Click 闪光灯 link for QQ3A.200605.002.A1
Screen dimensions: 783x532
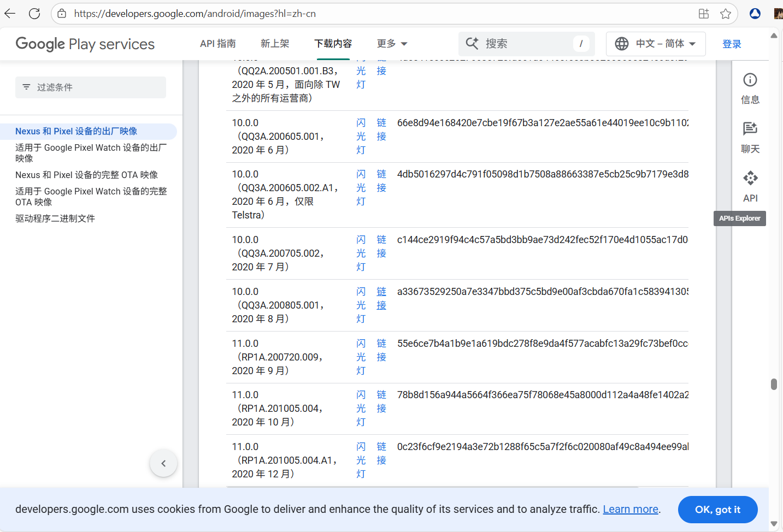coord(361,188)
